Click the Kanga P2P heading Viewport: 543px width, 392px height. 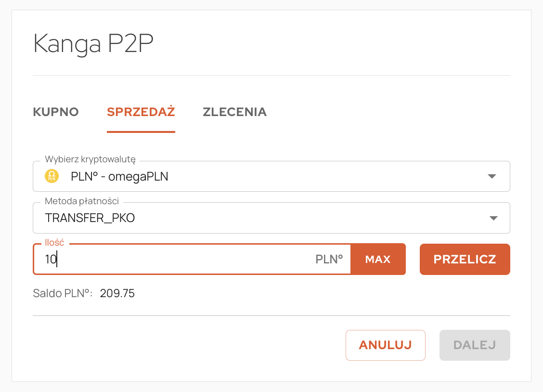coord(93,44)
